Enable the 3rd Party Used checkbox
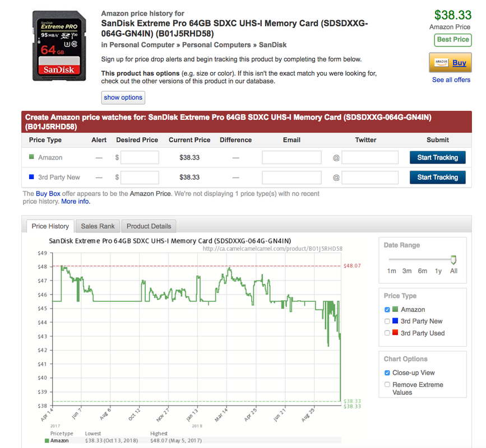The image size is (486, 448). click(x=387, y=333)
